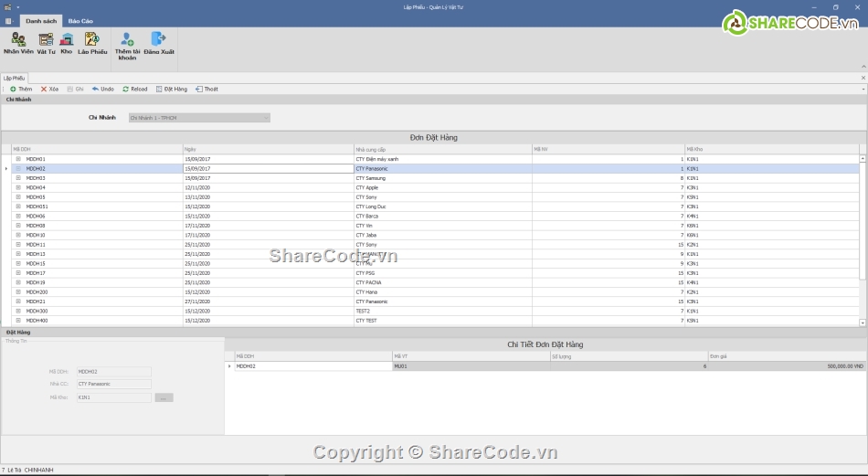Expand the MDDH10 order row

pyautogui.click(x=17, y=235)
